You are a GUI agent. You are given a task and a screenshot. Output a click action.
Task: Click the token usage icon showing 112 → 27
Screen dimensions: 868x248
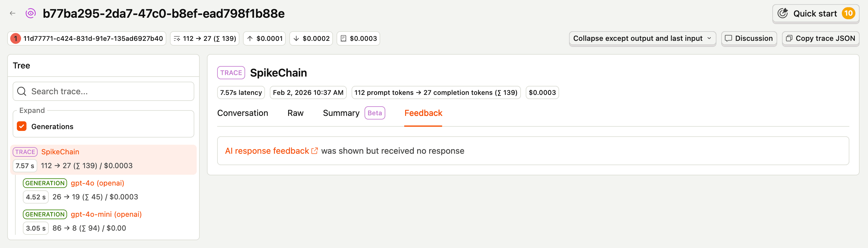(x=177, y=38)
